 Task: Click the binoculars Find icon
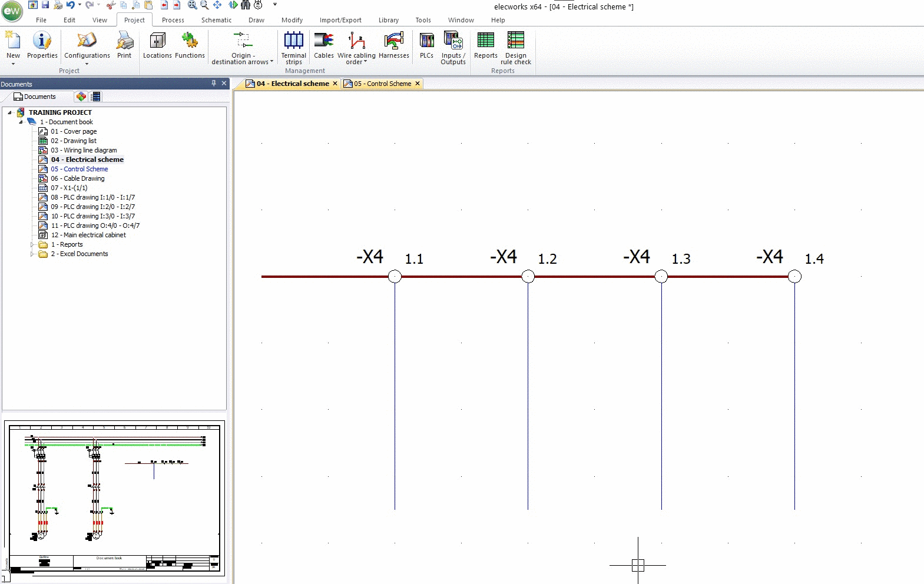(x=246, y=5)
